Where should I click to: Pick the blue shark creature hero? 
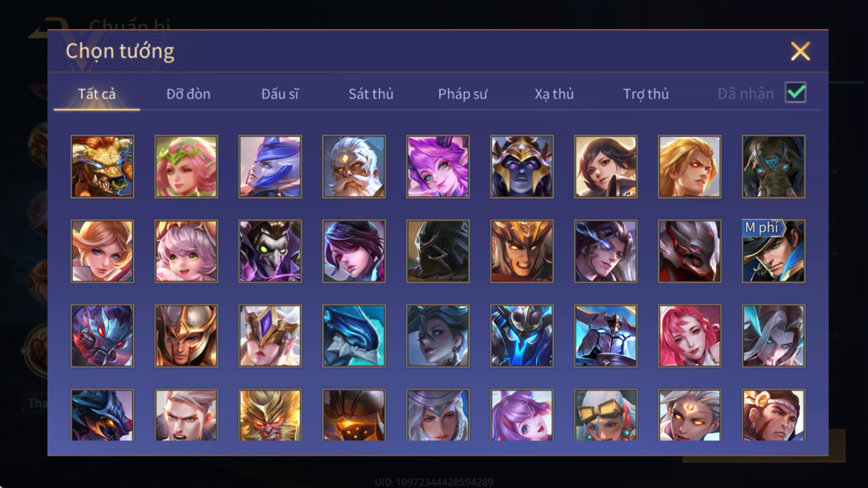pos(354,336)
